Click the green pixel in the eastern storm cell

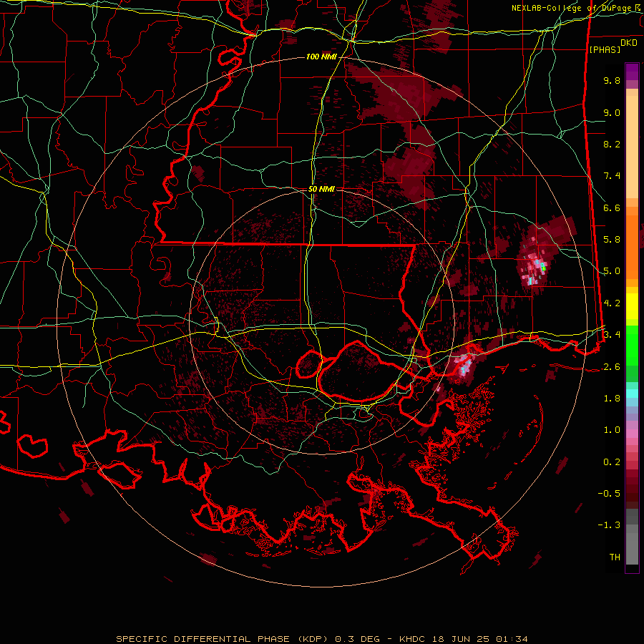coord(543,268)
